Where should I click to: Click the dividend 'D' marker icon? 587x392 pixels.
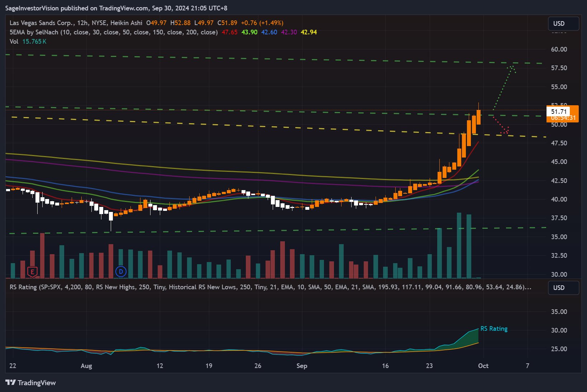coord(121,272)
